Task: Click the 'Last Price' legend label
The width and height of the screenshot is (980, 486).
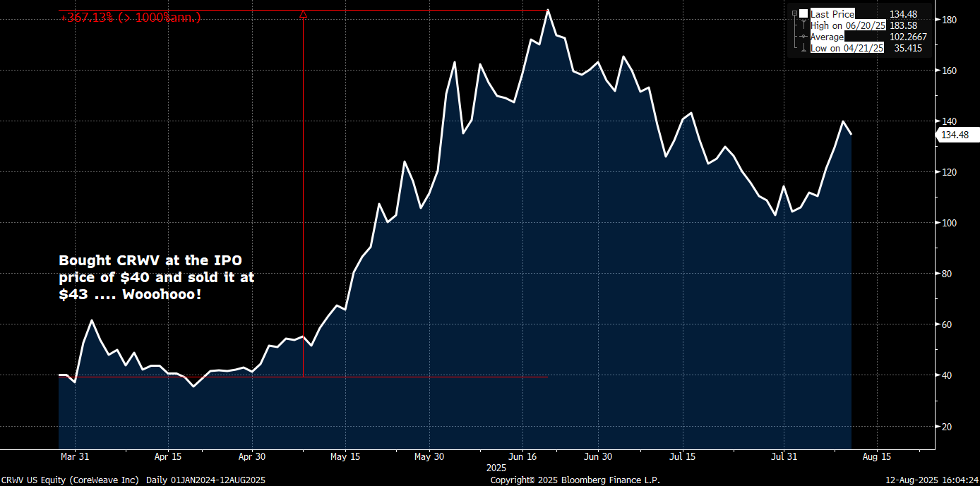Action: pyautogui.click(x=832, y=14)
